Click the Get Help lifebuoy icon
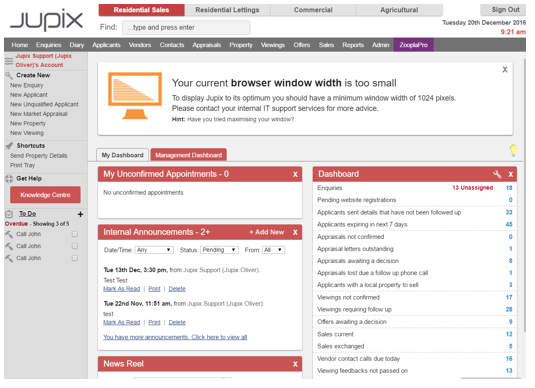The height and width of the screenshot is (388, 535). (x=9, y=178)
